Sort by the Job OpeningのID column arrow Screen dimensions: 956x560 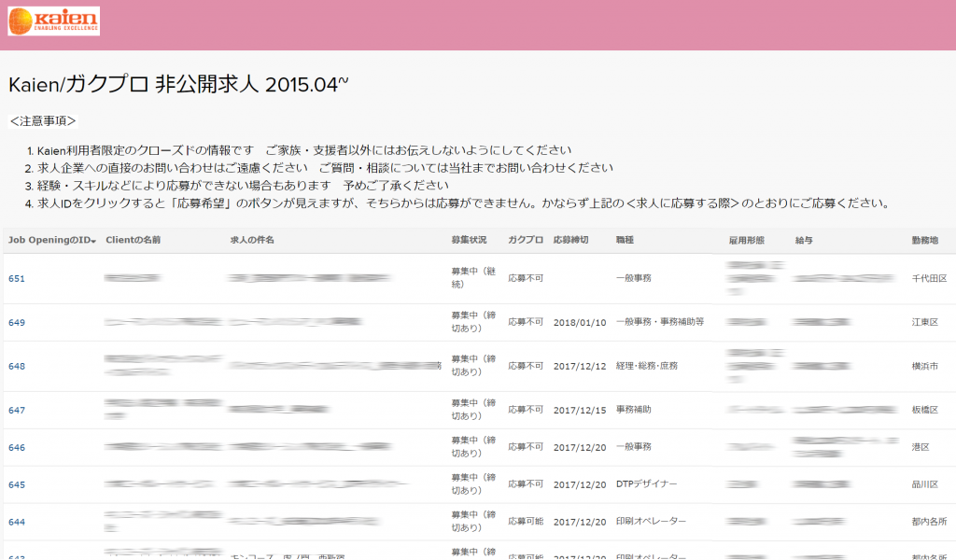coord(94,242)
